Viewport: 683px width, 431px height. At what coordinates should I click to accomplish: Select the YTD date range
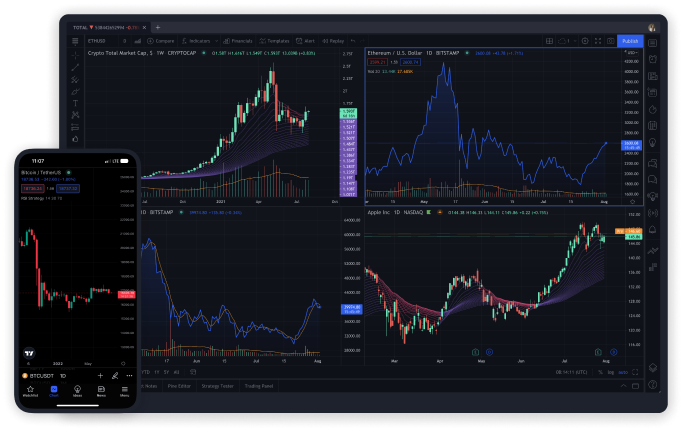tap(146, 372)
